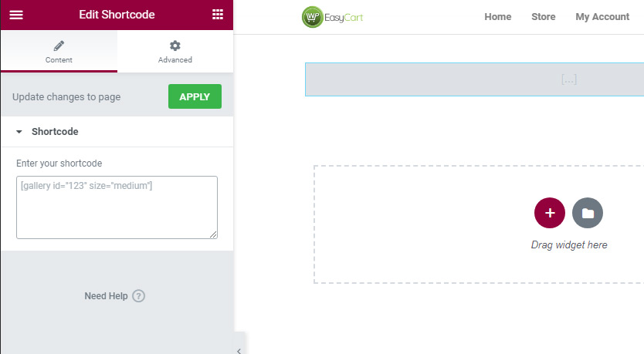This screenshot has width=644, height=354.
Task: Click the pencil Content icon
Action: 59,46
